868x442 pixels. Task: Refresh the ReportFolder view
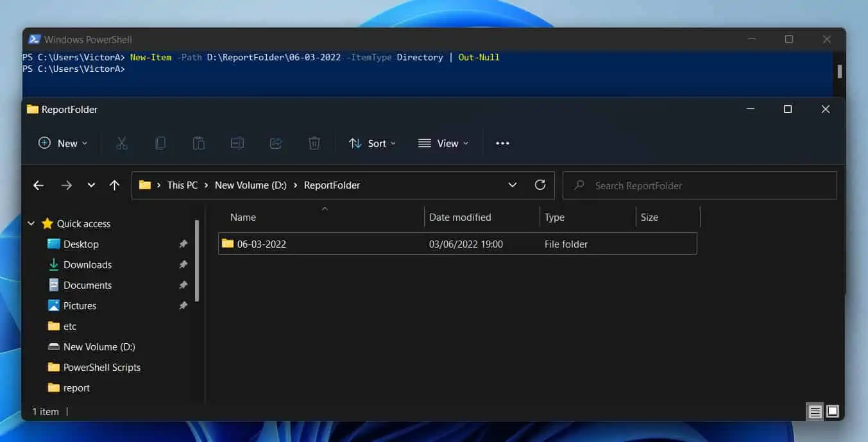(x=540, y=185)
